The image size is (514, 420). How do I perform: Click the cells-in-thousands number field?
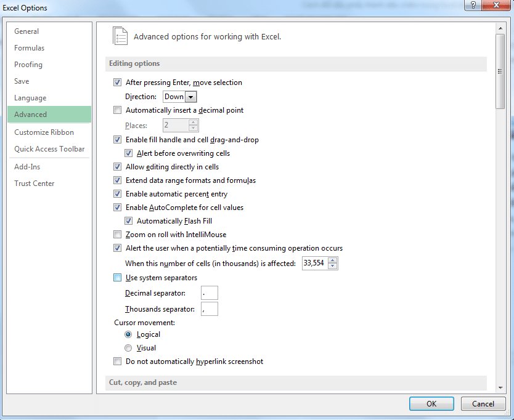315,263
